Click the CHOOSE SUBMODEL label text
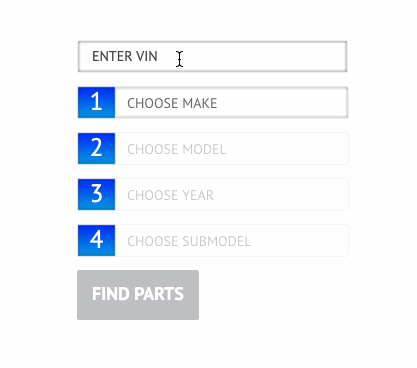The width and height of the screenshot is (417, 368). pos(189,241)
